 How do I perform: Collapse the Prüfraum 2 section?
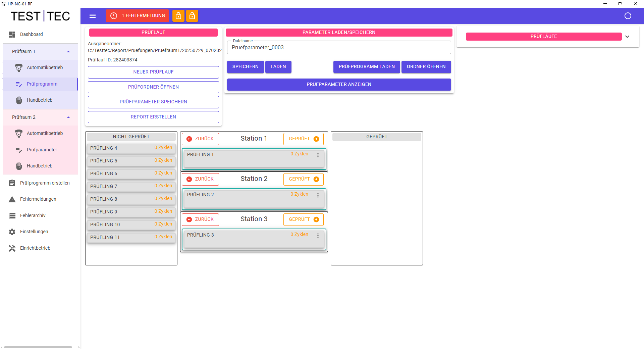(68, 117)
